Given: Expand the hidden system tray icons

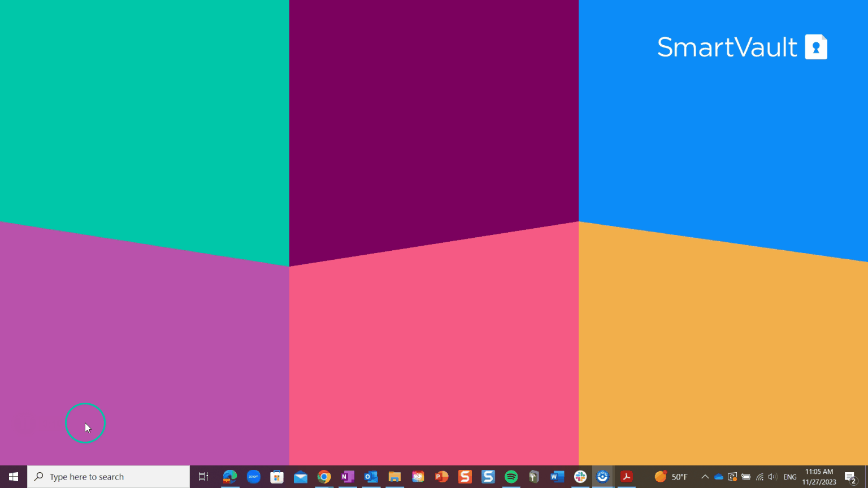Looking at the screenshot, I should pyautogui.click(x=705, y=477).
